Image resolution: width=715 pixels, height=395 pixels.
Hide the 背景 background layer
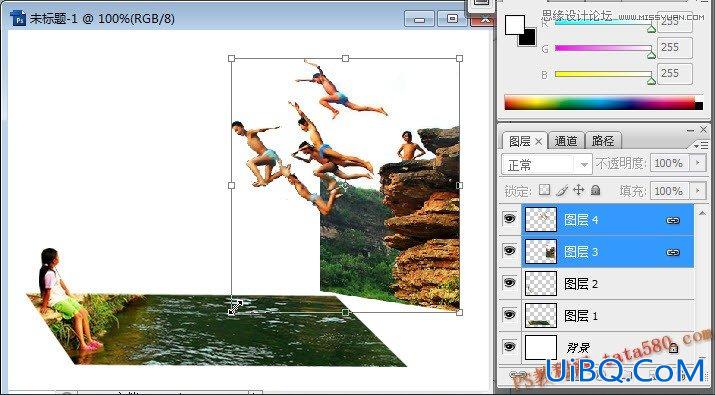[509, 347]
